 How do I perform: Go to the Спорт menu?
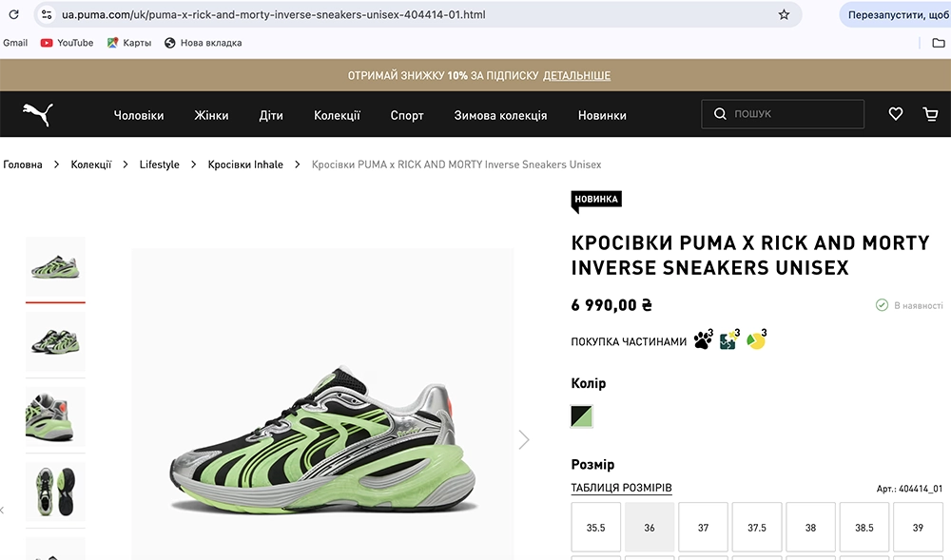pos(407,115)
